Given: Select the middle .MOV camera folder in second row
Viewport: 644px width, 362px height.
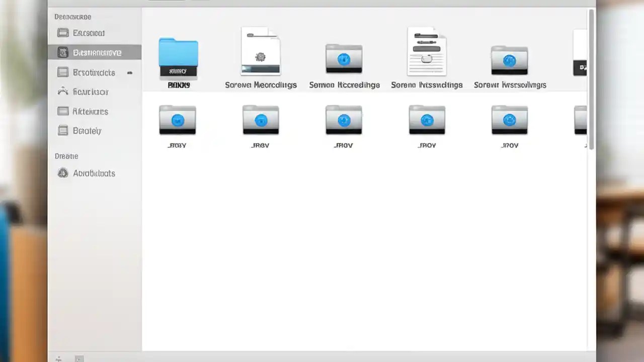Looking at the screenshot, I should coord(344,120).
